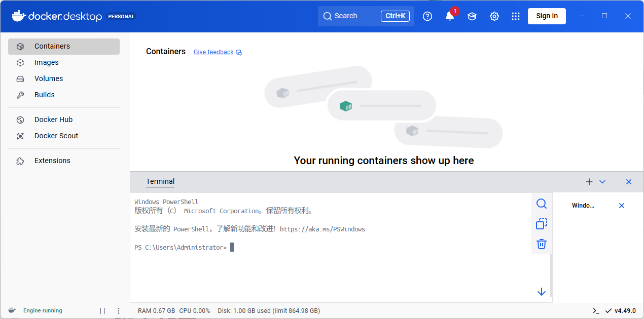Click the PERSONAL plan badge
Image resolution: width=644 pixels, height=319 pixels.
point(121,16)
